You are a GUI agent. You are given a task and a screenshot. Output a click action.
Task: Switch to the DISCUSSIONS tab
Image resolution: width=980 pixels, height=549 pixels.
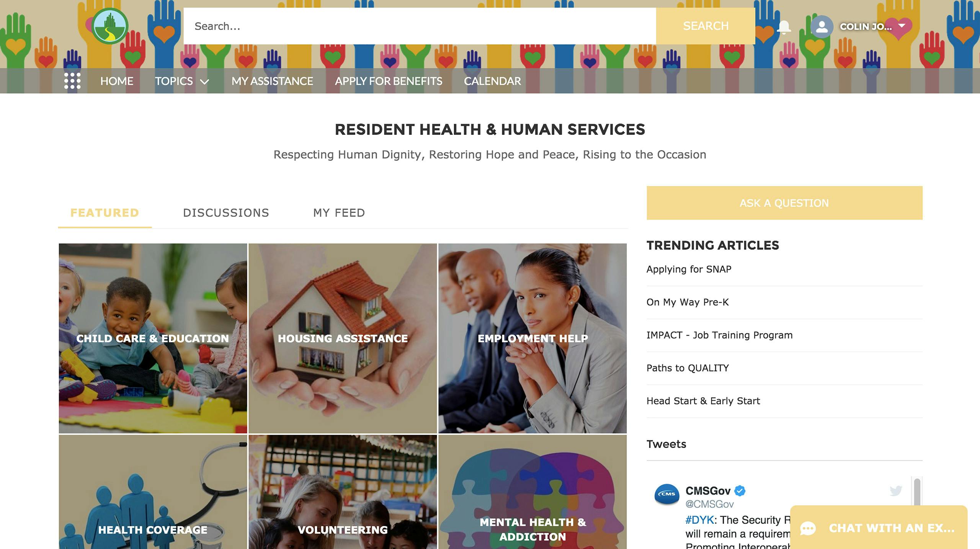(225, 212)
